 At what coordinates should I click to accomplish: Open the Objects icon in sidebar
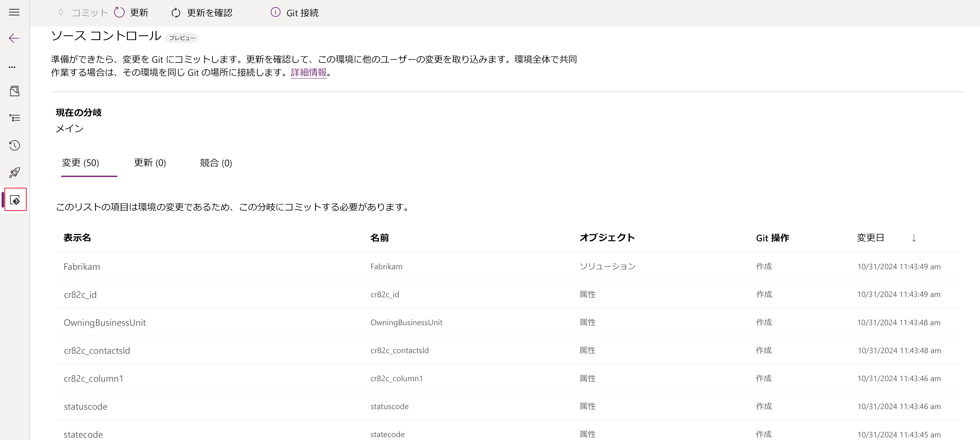coord(14,91)
